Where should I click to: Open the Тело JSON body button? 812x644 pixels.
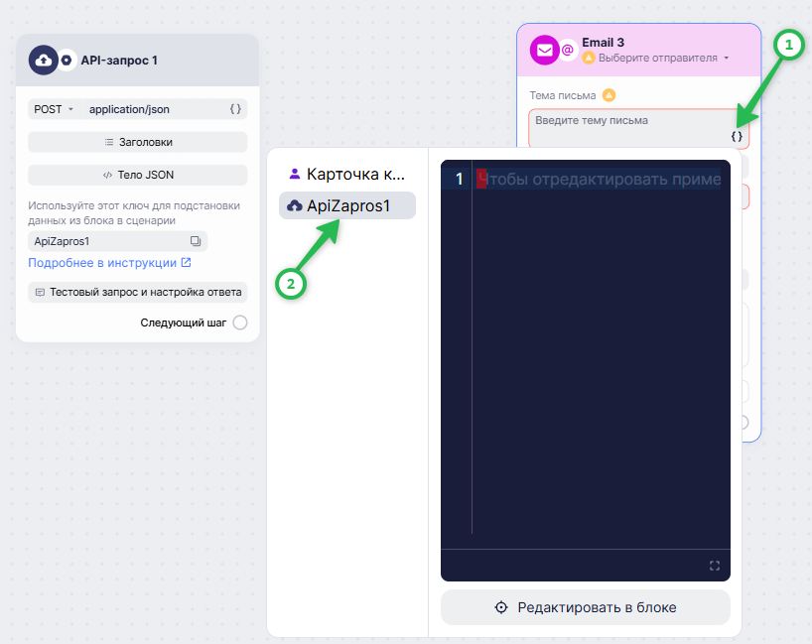coord(138,175)
